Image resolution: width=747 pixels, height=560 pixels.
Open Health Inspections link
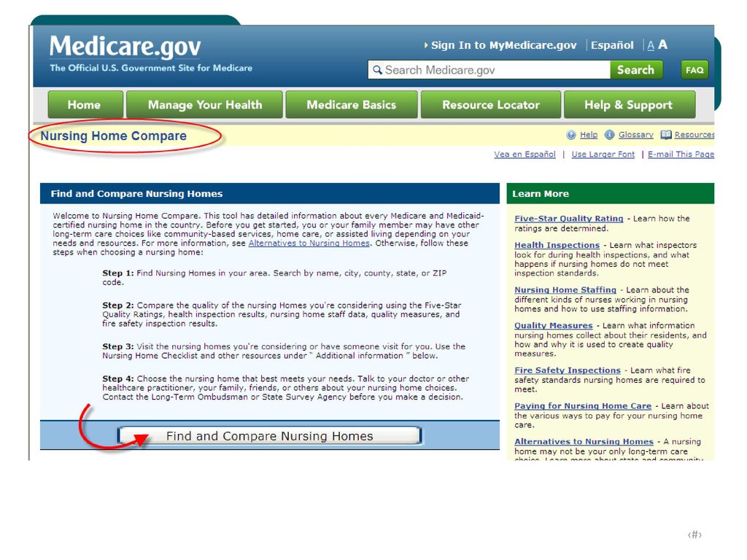pyautogui.click(x=557, y=245)
